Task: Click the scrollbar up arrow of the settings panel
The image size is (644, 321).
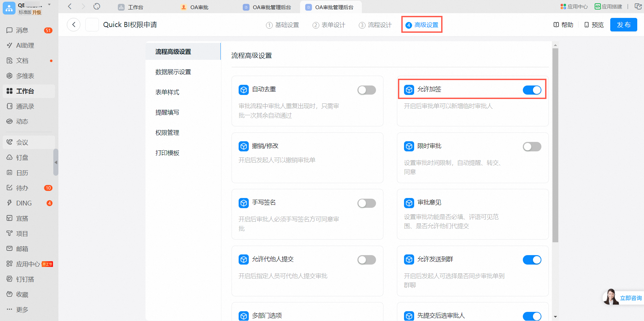Action: pos(555,45)
